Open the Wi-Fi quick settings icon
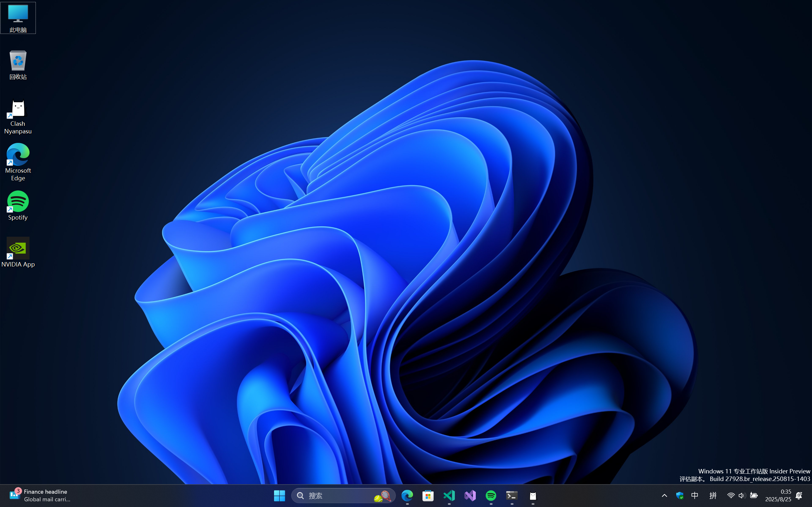 731,495
